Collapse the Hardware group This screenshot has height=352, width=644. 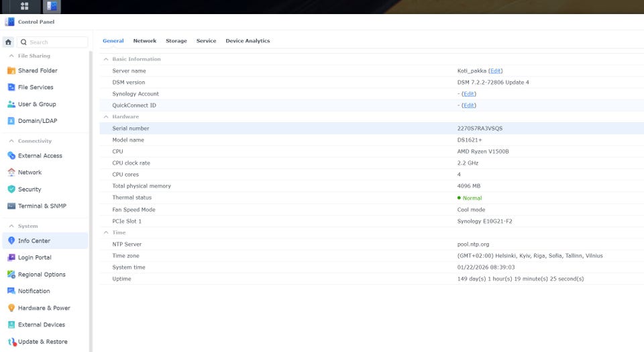(x=106, y=117)
